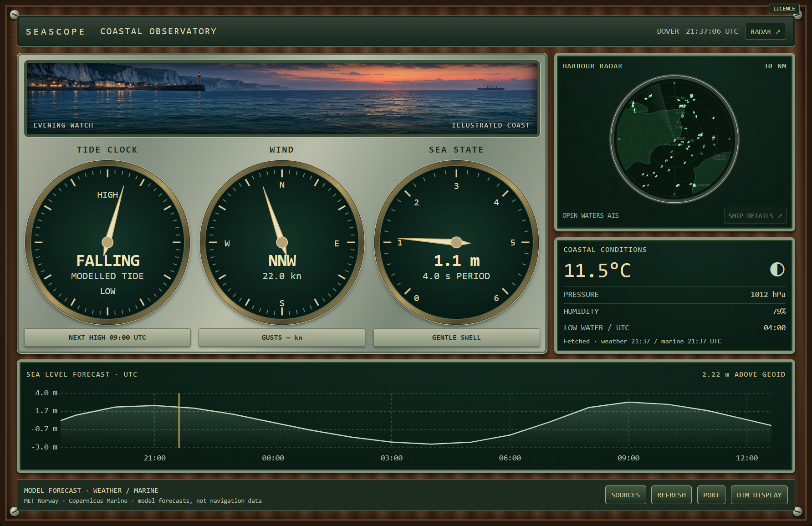This screenshot has width=812, height=526.
Task: Click the OPEN WATERS AIS label
Action: click(x=590, y=215)
